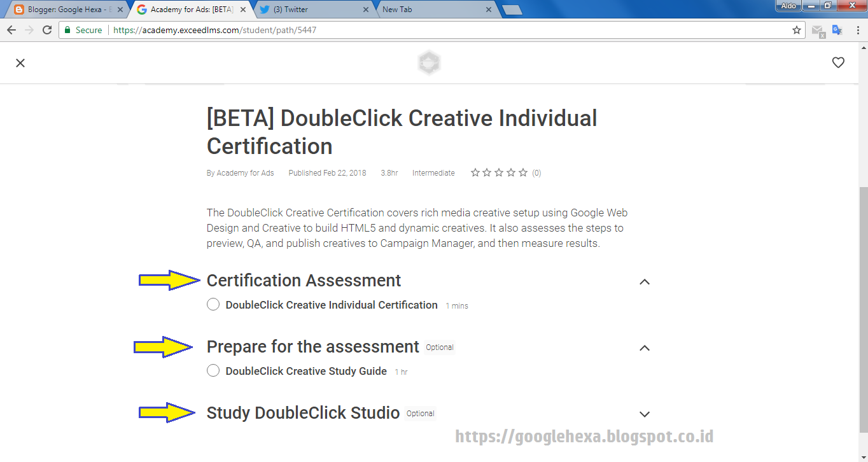Open a new tab with the tab button
This screenshot has height=462, width=868.
click(x=512, y=10)
